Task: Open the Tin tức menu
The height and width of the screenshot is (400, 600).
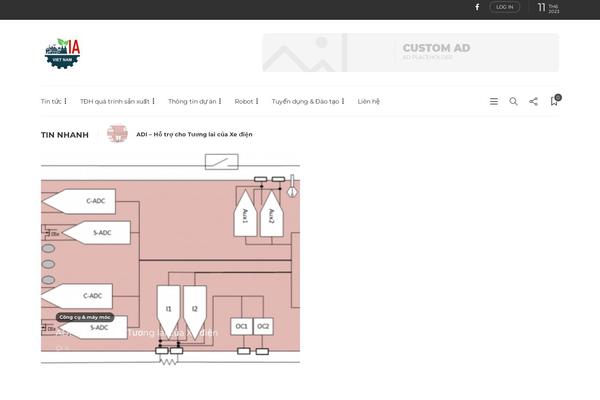Action: (x=51, y=101)
